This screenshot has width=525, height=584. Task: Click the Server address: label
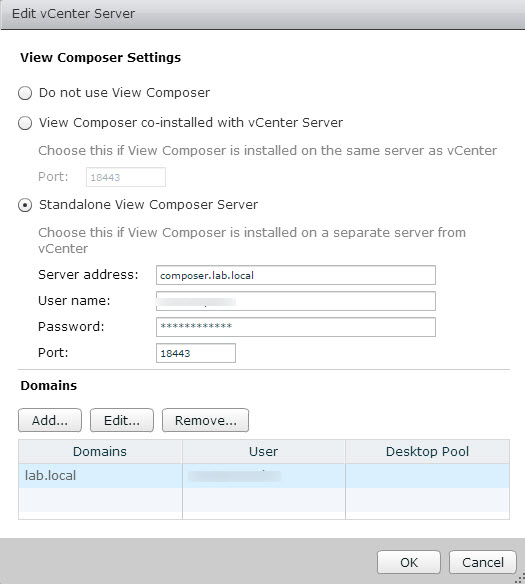click(88, 275)
